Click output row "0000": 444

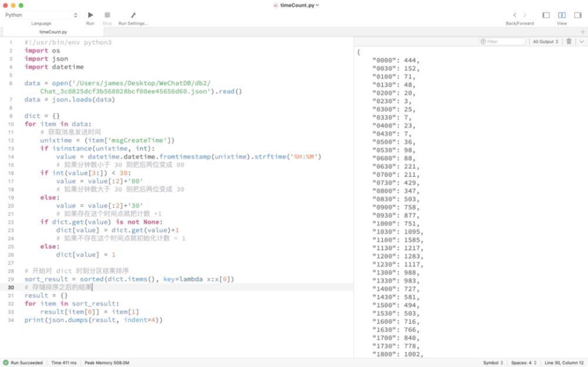coord(396,61)
